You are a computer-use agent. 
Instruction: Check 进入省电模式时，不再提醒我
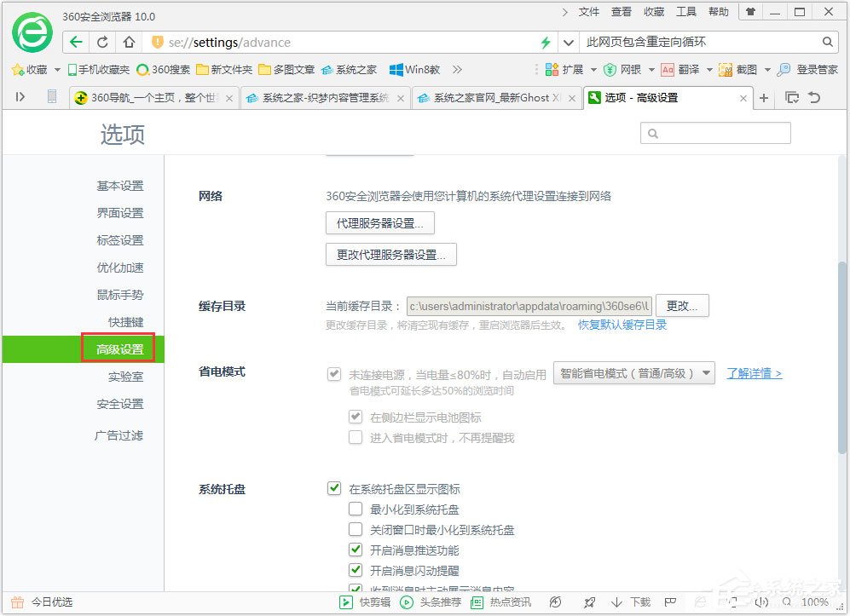click(x=356, y=437)
